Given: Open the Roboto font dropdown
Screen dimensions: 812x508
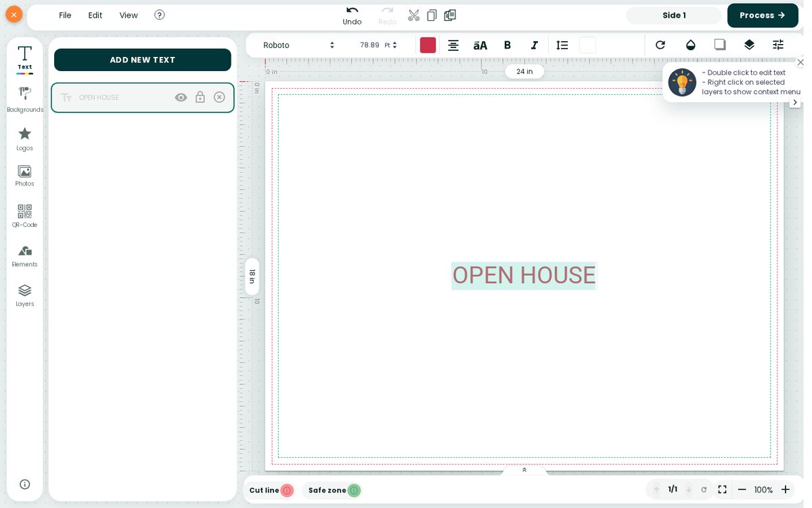Looking at the screenshot, I should (298, 45).
